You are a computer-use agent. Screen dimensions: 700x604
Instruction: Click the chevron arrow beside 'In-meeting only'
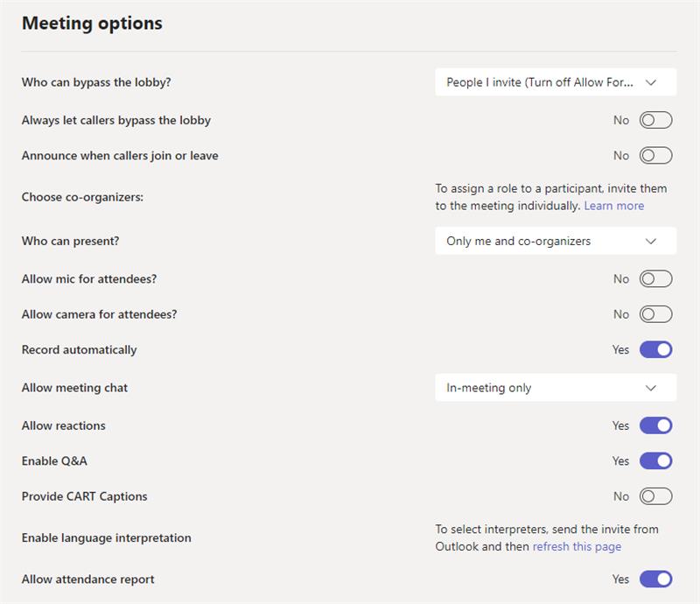pyautogui.click(x=650, y=388)
